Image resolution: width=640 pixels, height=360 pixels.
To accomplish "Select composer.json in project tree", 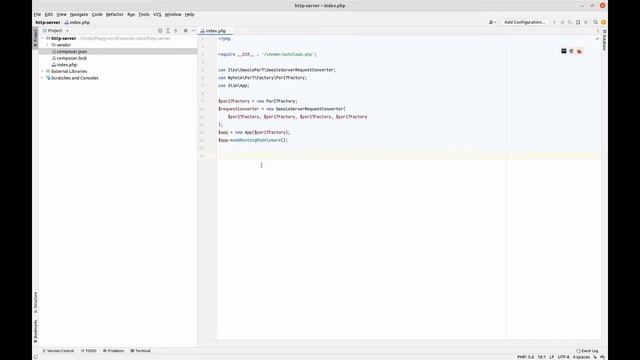I will 72,52.
